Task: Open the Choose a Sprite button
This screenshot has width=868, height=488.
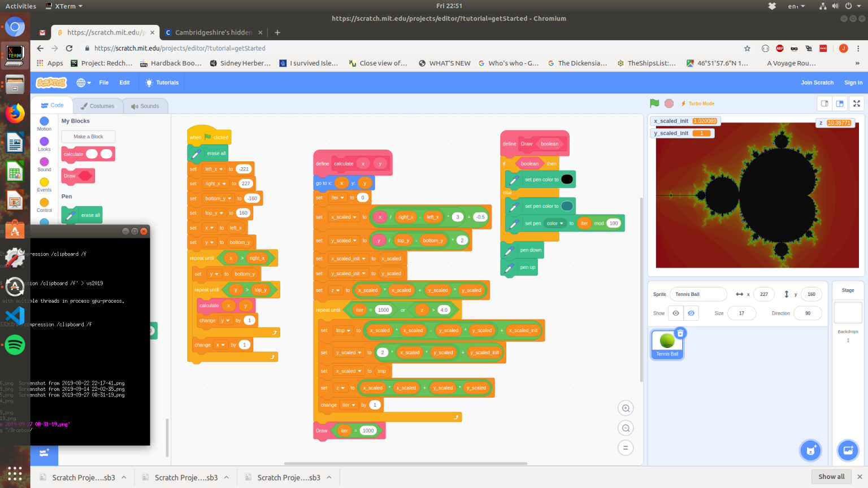Action: 810,450
